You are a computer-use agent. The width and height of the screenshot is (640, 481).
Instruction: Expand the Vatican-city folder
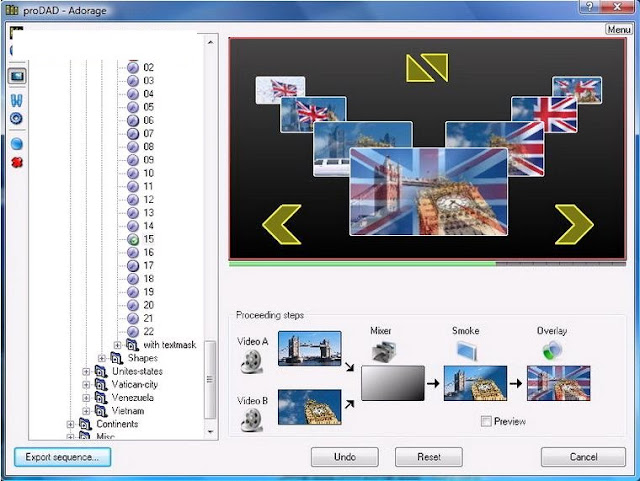pyautogui.click(x=86, y=385)
